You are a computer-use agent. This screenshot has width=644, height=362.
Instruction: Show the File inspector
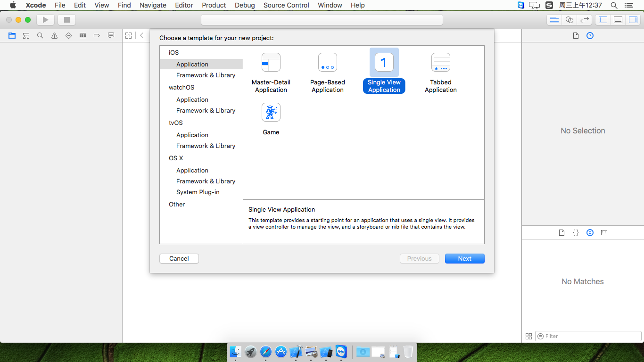click(x=576, y=35)
